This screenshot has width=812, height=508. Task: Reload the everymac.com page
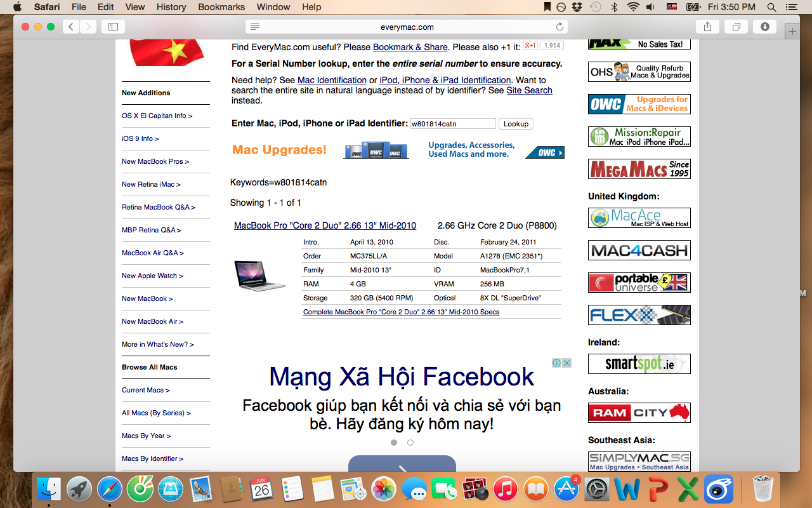pos(560,27)
